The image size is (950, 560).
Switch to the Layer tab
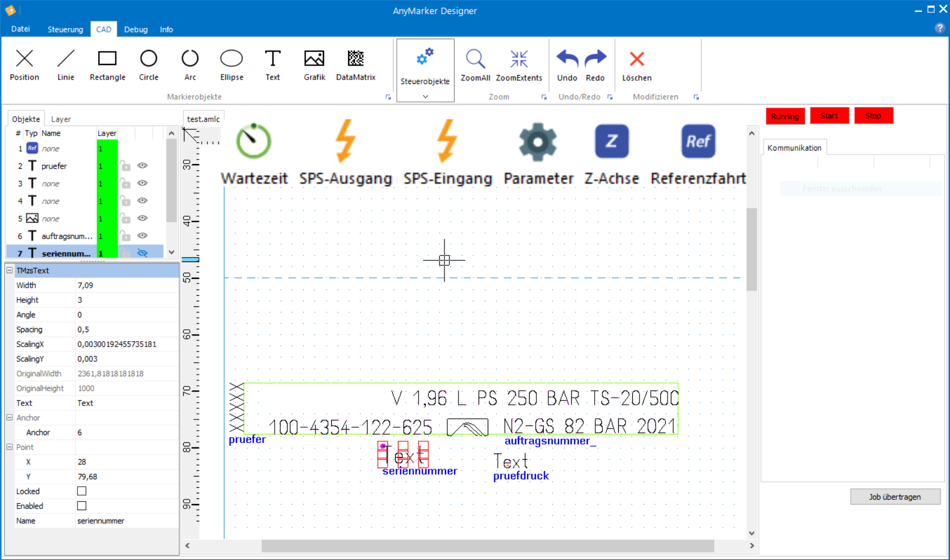[x=61, y=119]
